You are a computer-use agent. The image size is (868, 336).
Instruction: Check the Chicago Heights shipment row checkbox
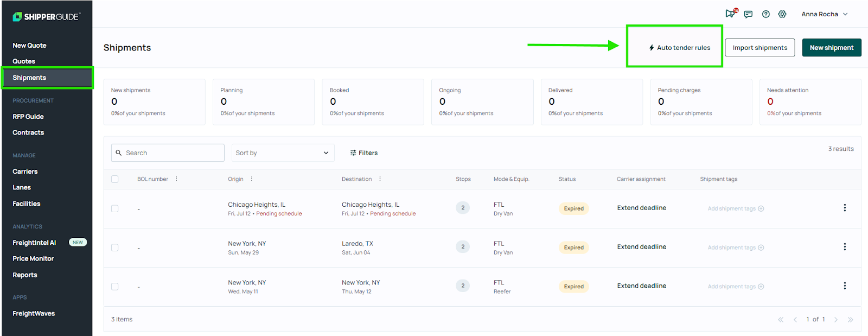[x=114, y=208]
